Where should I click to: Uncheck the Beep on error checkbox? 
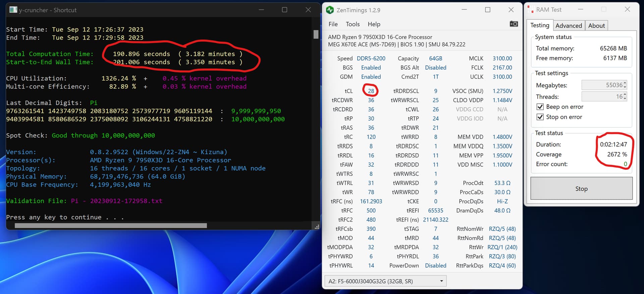click(x=540, y=107)
